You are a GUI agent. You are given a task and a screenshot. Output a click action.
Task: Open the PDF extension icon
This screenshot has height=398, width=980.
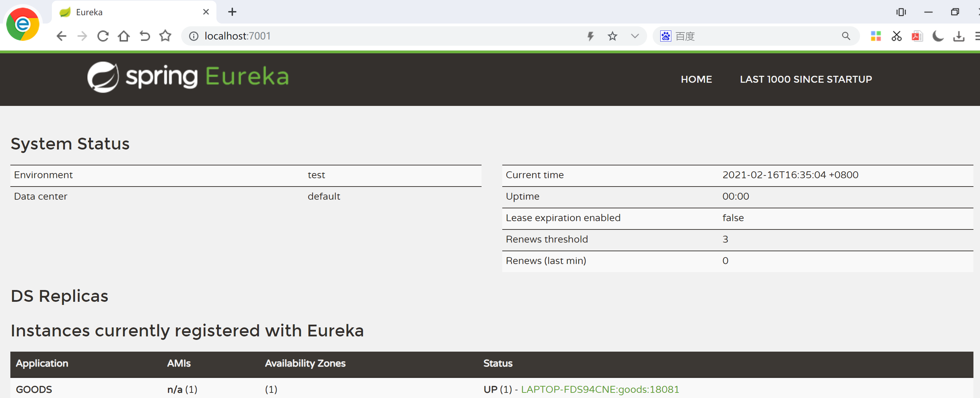pyautogui.click(x=917, y=36)
